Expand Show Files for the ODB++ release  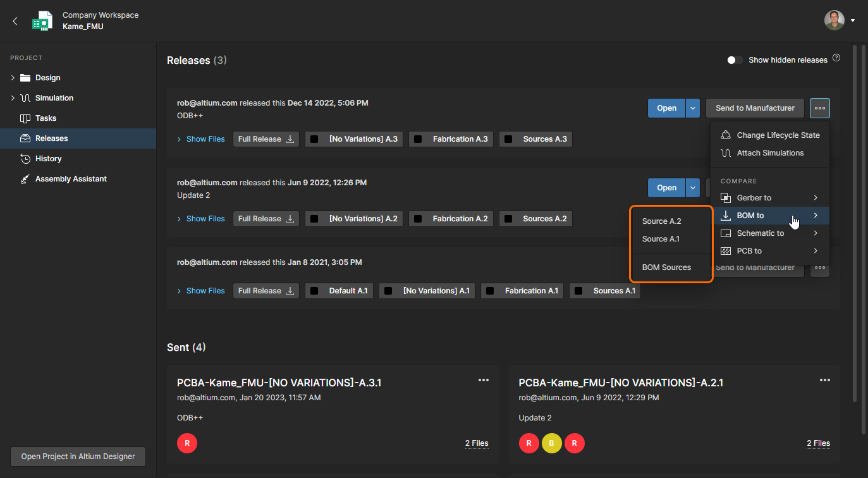pos(201,139)
